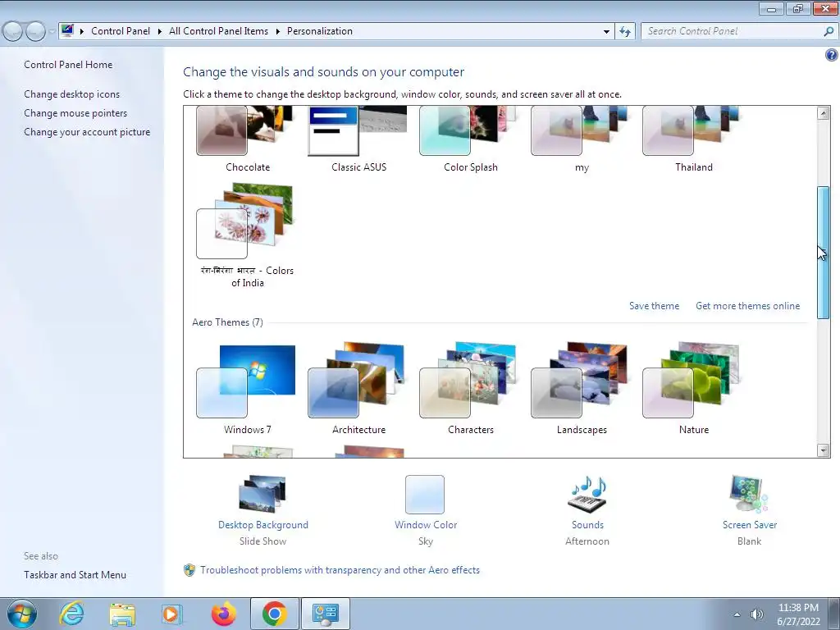
Task: Expand arrow before Control Panel breadcrumb
Action: [82, 32]
